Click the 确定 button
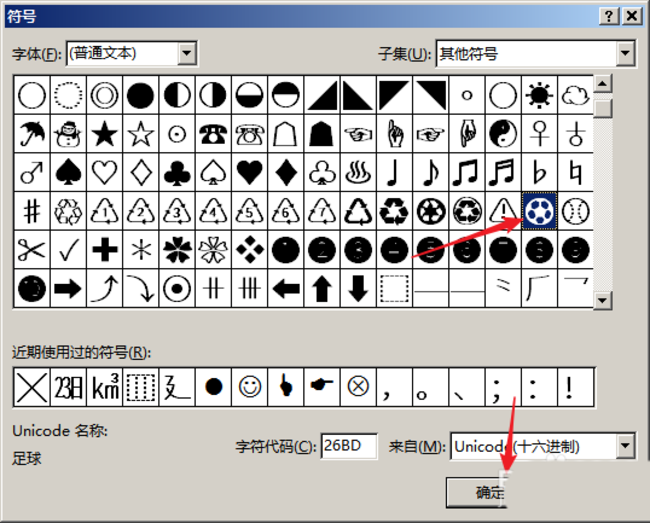The image size is (650, 523). click(490, 492)
